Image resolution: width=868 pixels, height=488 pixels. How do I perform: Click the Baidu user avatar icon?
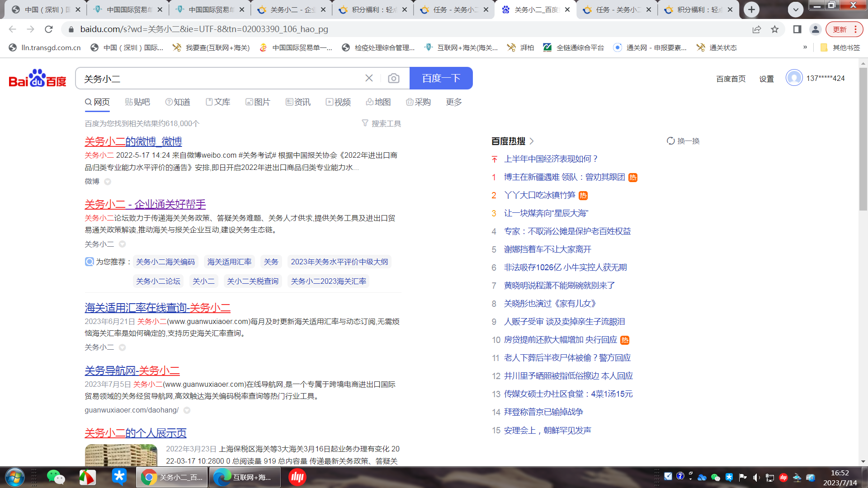pos(794,78)
